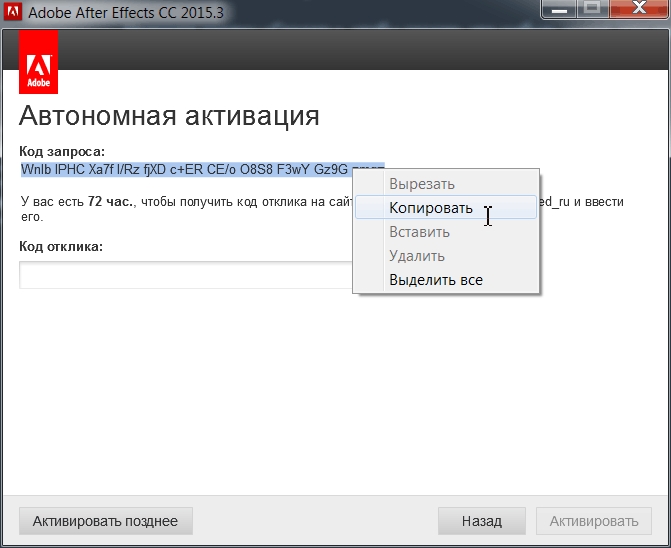The height and width of the screenshot is (548, 671).
Task: Select Выделить все in the context menu
Action: click(x=445, y=280)
